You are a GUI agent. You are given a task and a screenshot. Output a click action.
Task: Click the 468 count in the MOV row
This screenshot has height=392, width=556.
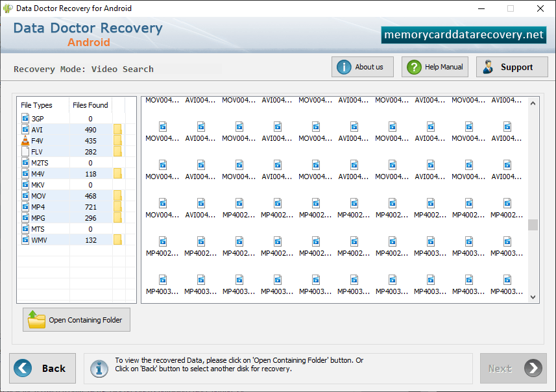tap(90, 196)
